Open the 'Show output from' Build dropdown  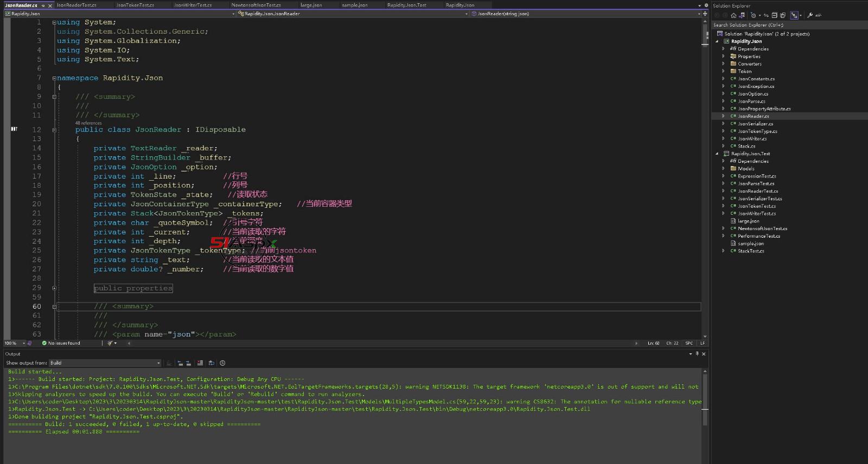[105, 363]
